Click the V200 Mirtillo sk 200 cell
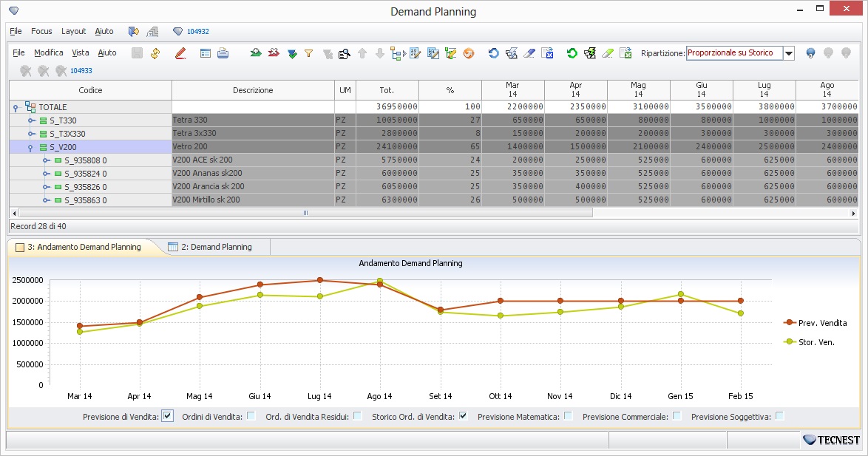Viewport: 868px width, 456px height. [x=253, y=200]
